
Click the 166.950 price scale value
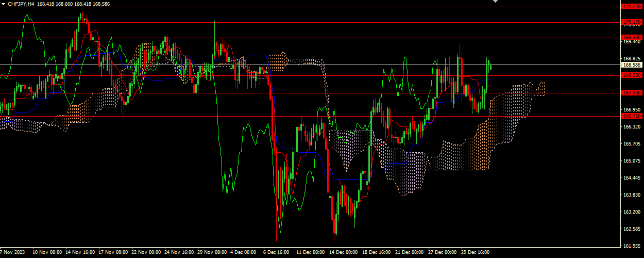click(x=632, y=110)
